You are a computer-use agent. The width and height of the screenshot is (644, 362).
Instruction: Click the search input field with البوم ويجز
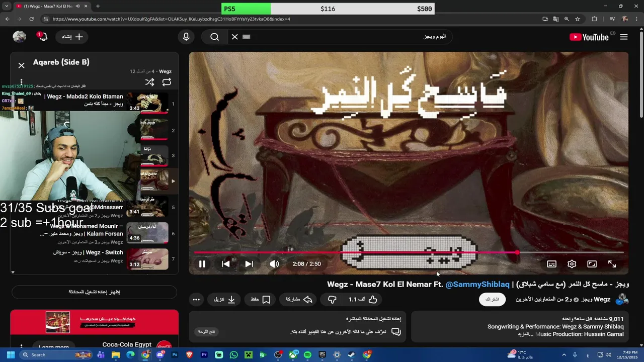[347, 37]
